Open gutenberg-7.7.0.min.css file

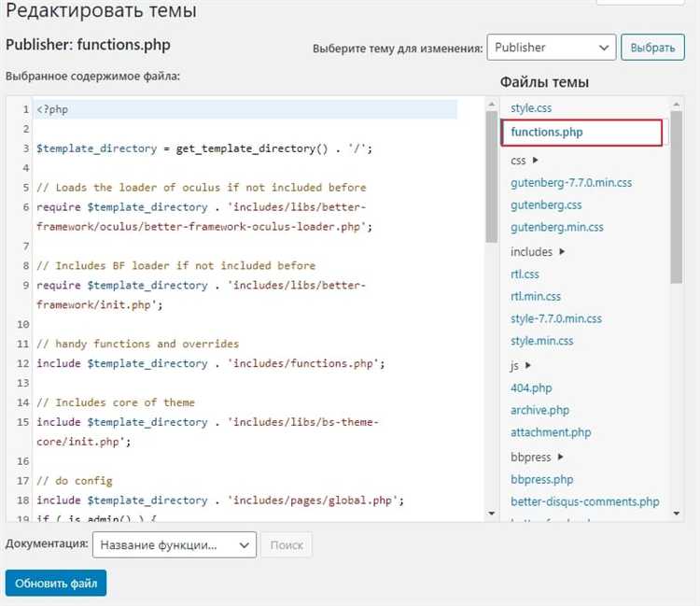(x=571, y=183)
